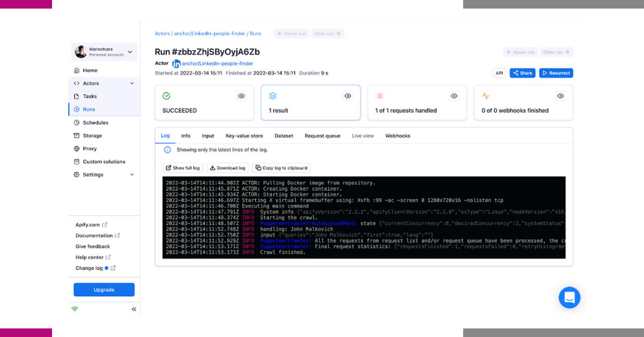The image size is (644, 337).
Task: Click Newer run button beside breadcrumb
Action: coord(291,33)
